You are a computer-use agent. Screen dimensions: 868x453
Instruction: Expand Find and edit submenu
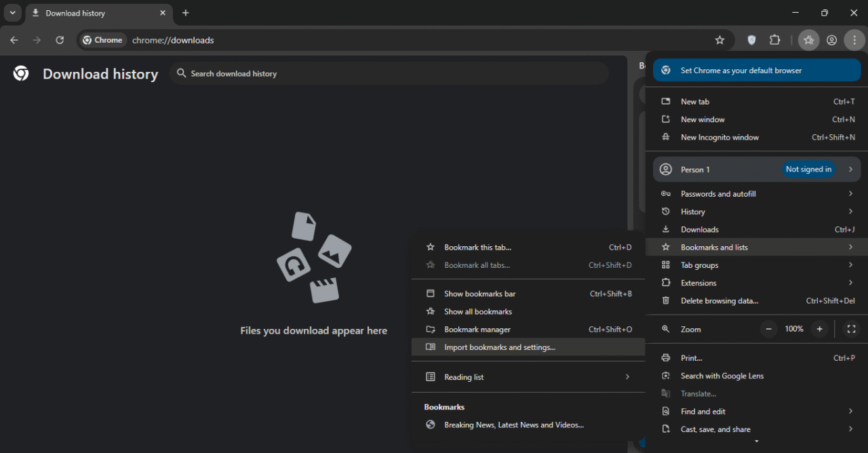coord(757,412)
